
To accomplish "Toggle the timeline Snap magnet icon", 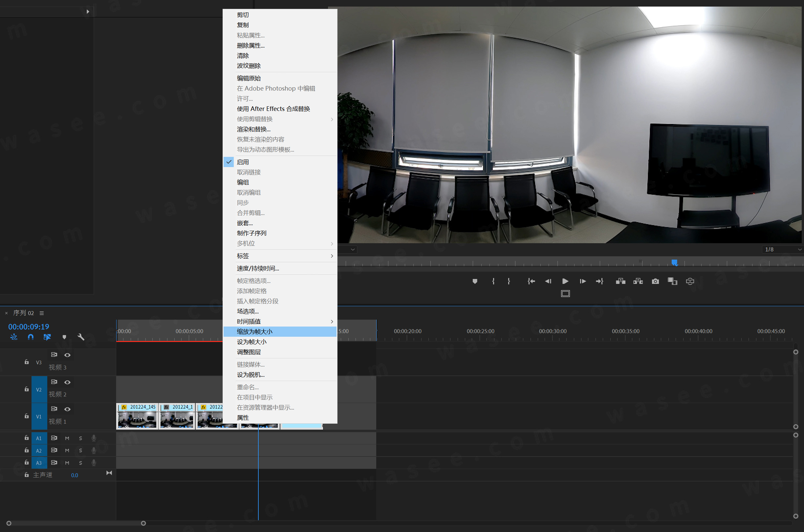I will [31, 337].
